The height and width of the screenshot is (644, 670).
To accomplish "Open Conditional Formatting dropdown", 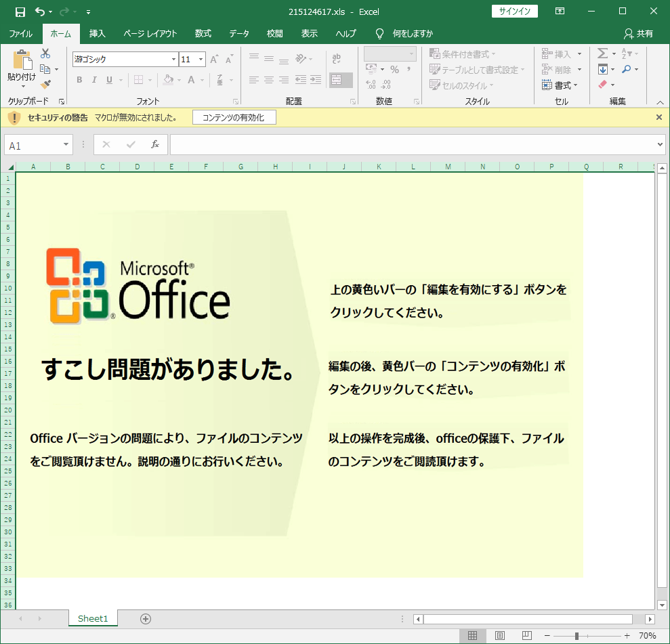I will [462, 53].
